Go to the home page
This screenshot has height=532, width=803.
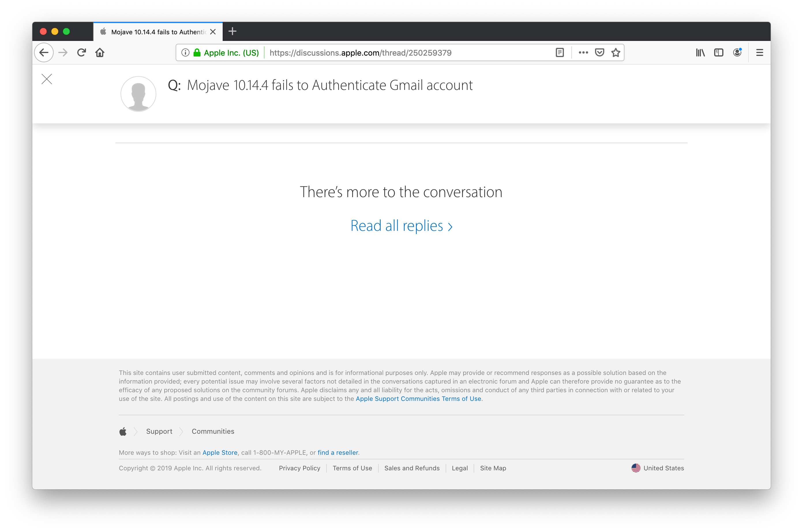100,52
